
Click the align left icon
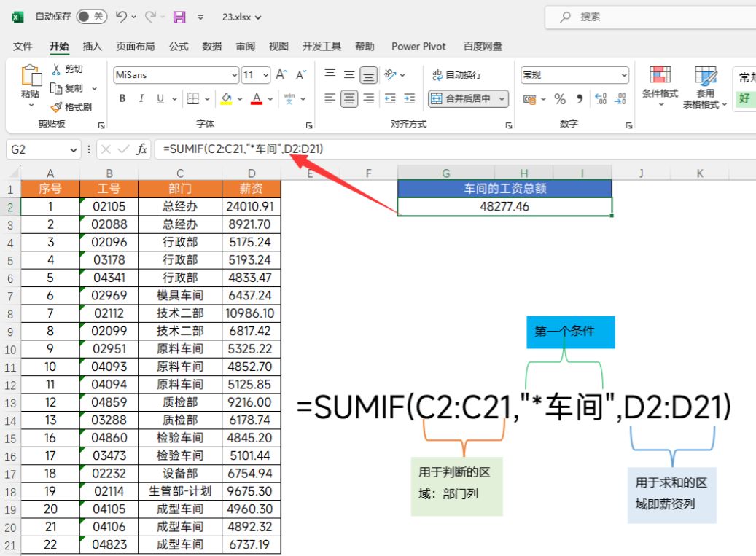tap(330, 99)
